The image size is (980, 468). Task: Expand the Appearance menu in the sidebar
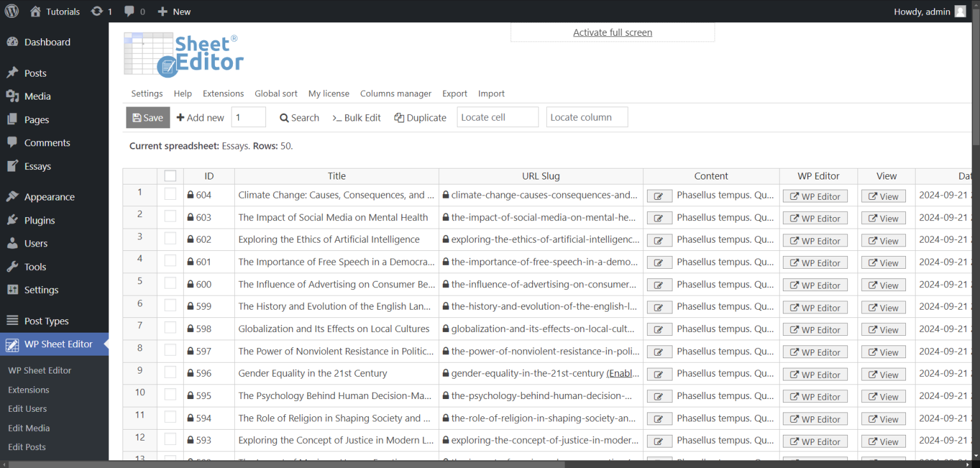click(49, 197)
